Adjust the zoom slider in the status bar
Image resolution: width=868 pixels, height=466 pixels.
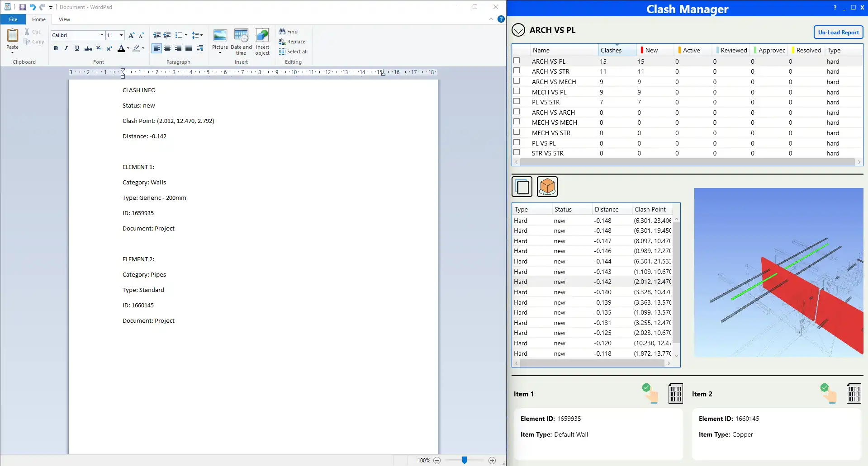464,460
